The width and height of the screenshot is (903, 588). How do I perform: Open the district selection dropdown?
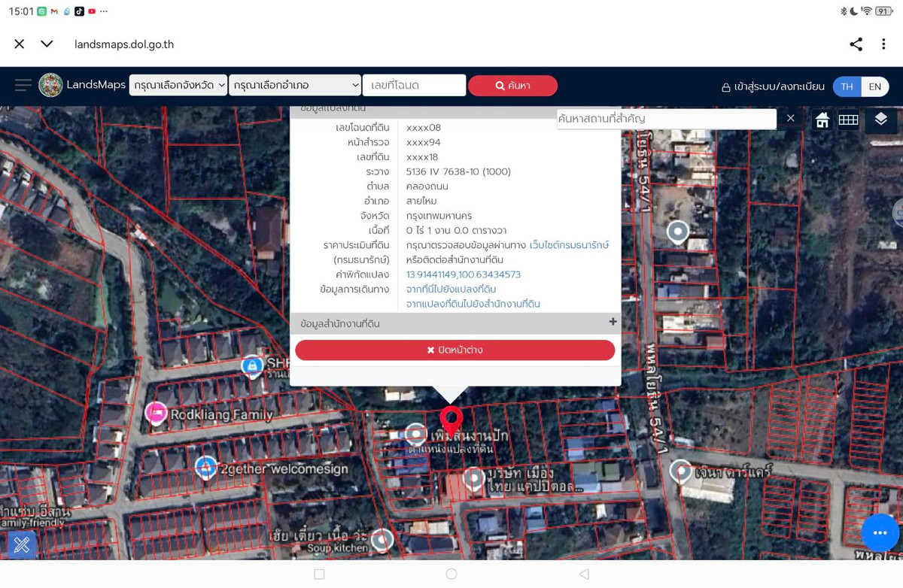(295, 86)
